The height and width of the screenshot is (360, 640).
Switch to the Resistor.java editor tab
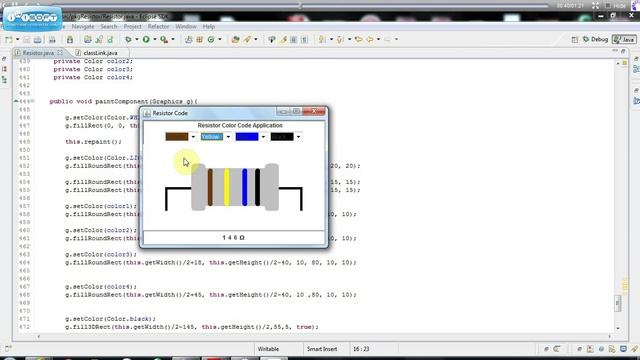[38, 53]
